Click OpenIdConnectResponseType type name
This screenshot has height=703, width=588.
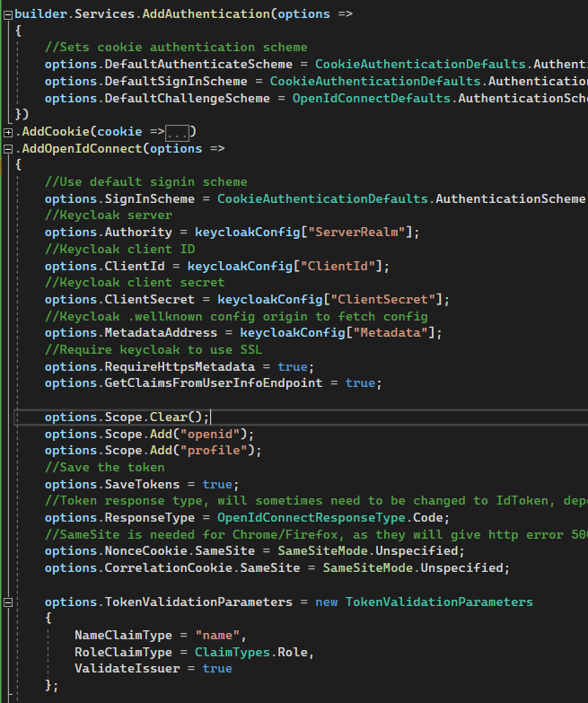click(311, 517)
